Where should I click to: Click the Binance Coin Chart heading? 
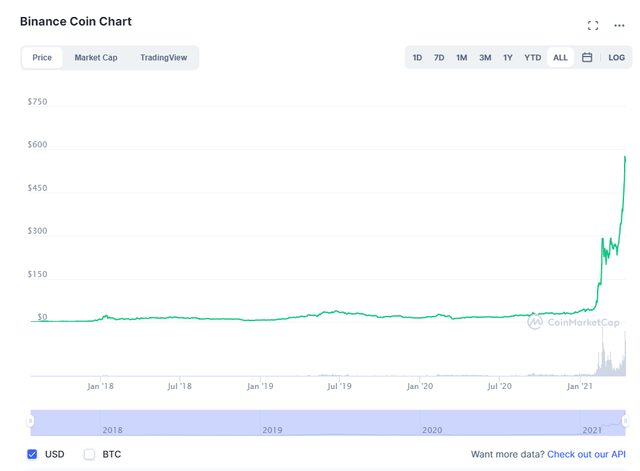tap(76, 21)
